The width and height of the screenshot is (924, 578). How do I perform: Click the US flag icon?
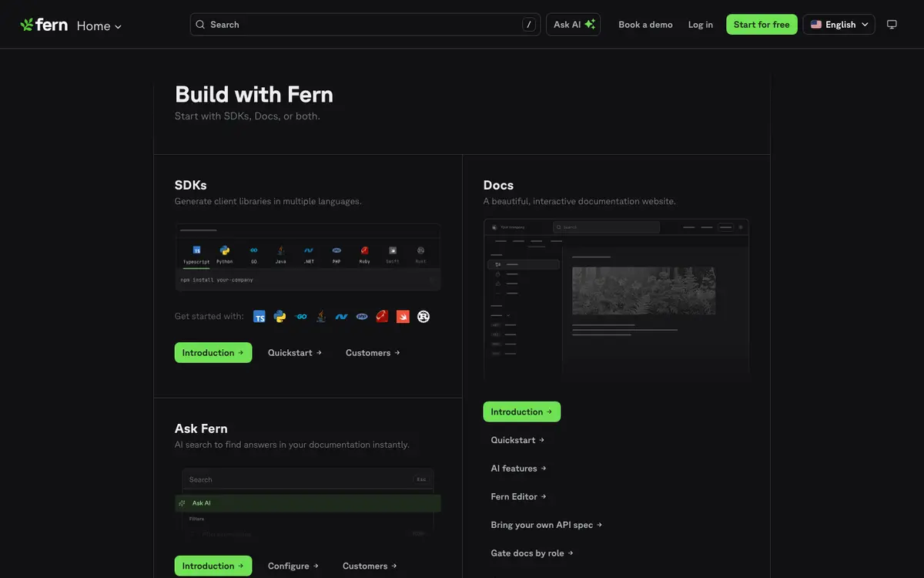pos(816,25)
